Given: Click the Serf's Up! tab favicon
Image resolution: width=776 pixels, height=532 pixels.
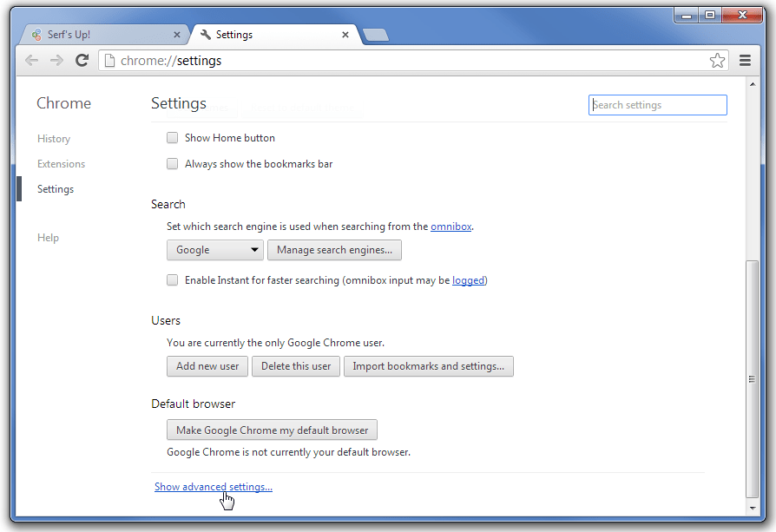Looking at the screenshot, I should (x=36, y=35).
